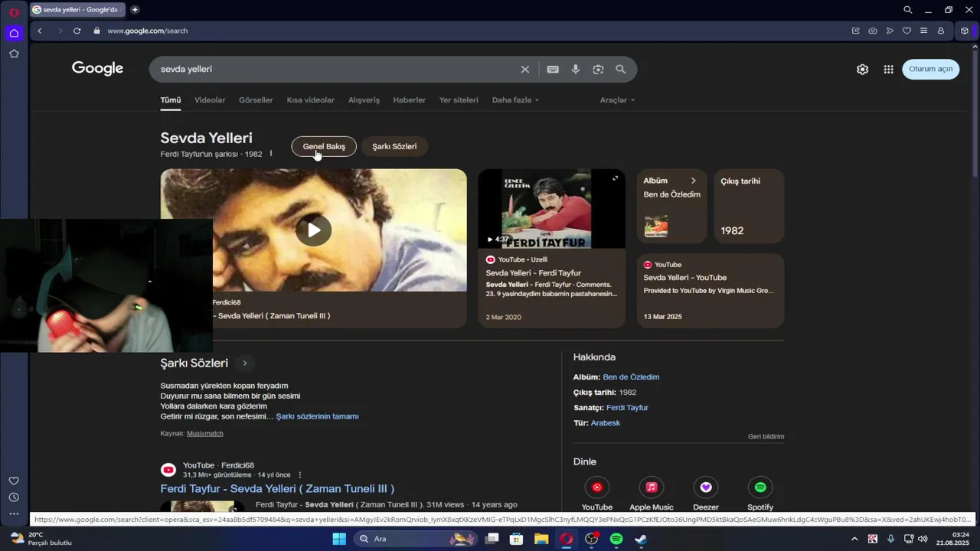
Task: Open YouTube listening option icon
Action: tap(597, 487)
